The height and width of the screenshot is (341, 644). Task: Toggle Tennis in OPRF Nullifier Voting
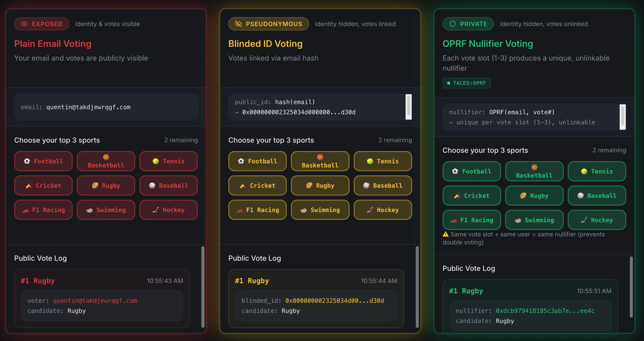(597, 171)
